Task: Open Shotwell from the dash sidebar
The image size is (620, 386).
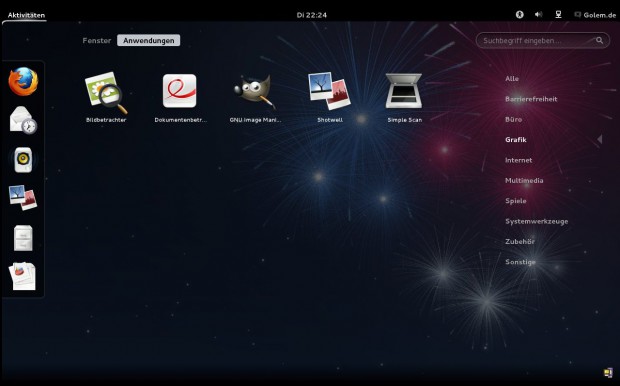Action: (23, 198)
